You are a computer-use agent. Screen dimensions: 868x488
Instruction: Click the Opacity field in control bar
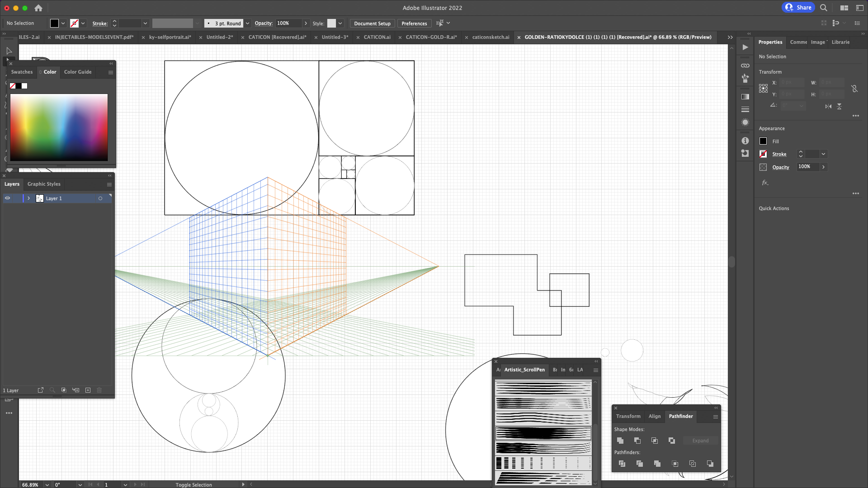pos(288,23)
